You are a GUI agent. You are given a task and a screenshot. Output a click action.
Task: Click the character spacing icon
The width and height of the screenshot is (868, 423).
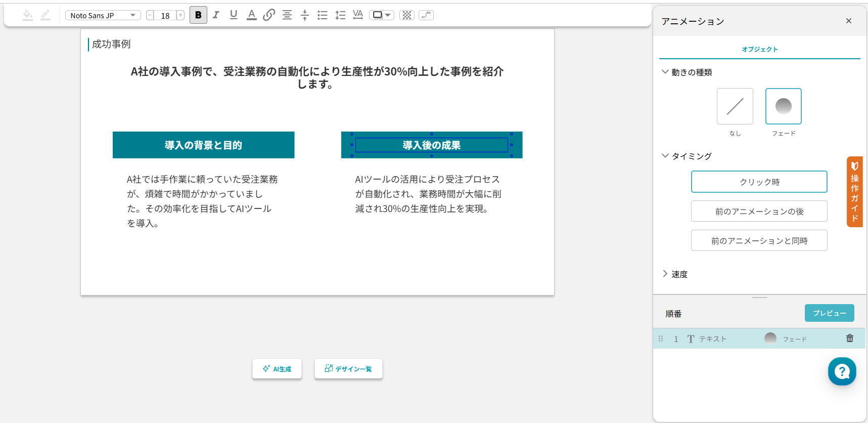click(x=358, y=15)
